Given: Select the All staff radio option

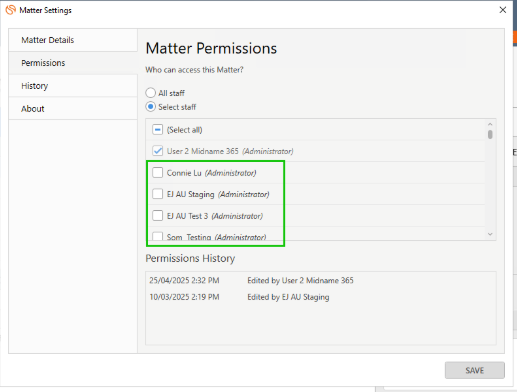Looking at the screenshot, I should [151, 93].
